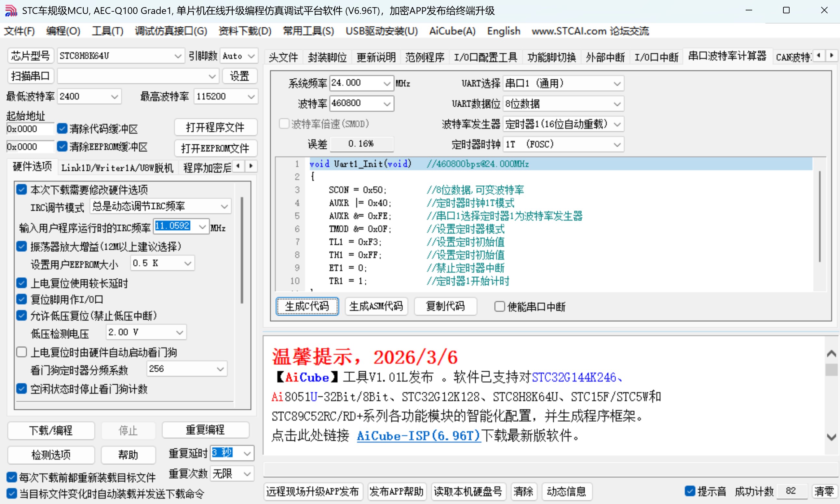Open pin count dropdown showing Auto
The image size is (840, 504).
coord(239,56)
